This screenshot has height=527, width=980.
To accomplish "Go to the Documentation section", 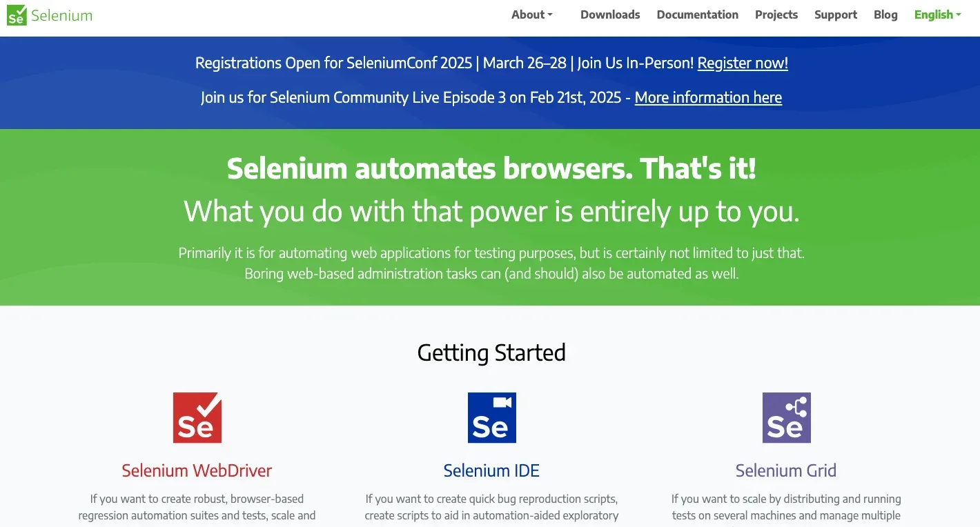I will pos(697,14).
